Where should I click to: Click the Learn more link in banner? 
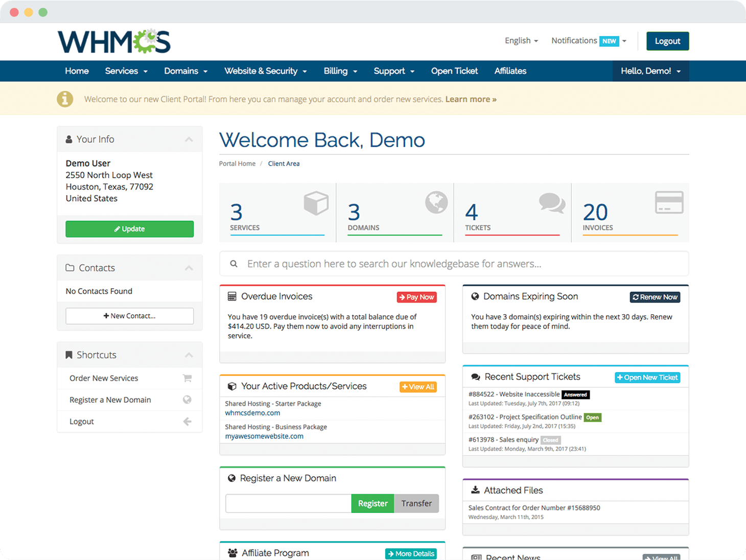tap(471, 99)
